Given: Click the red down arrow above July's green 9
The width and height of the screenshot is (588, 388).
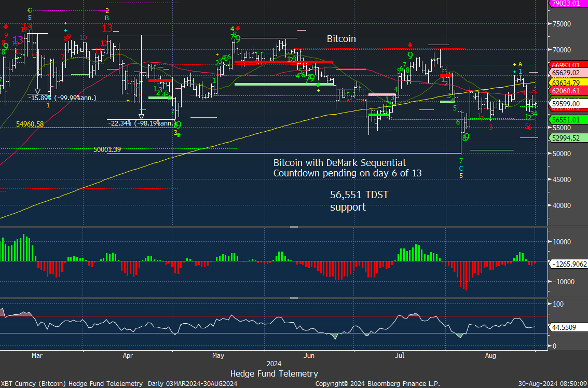Looking at the screenshot, I should pos(410,46).
